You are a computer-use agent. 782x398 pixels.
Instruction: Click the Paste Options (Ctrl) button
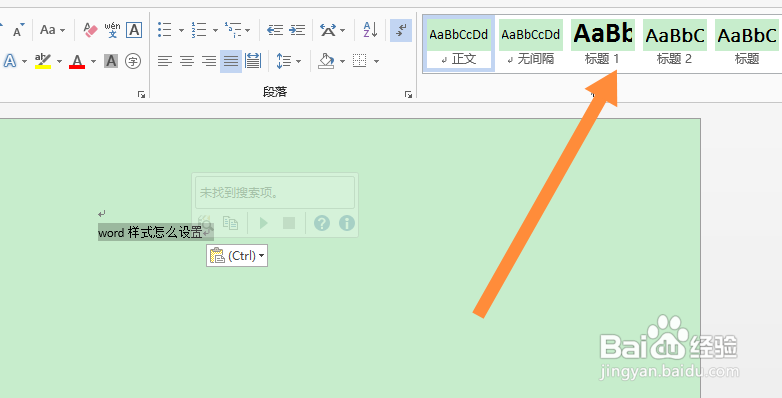click(237, 255)
